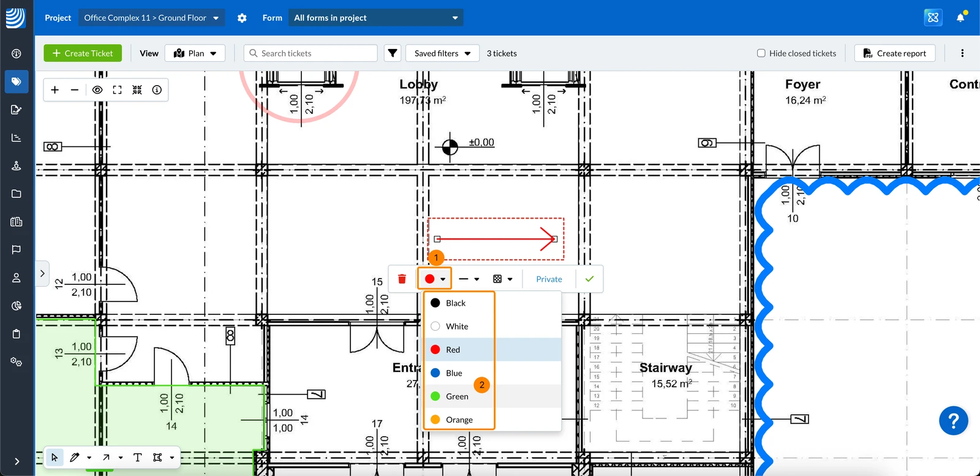Click the filter funnel icon
Viewport: 980px width, 476px height.
(x=393, y=53)
